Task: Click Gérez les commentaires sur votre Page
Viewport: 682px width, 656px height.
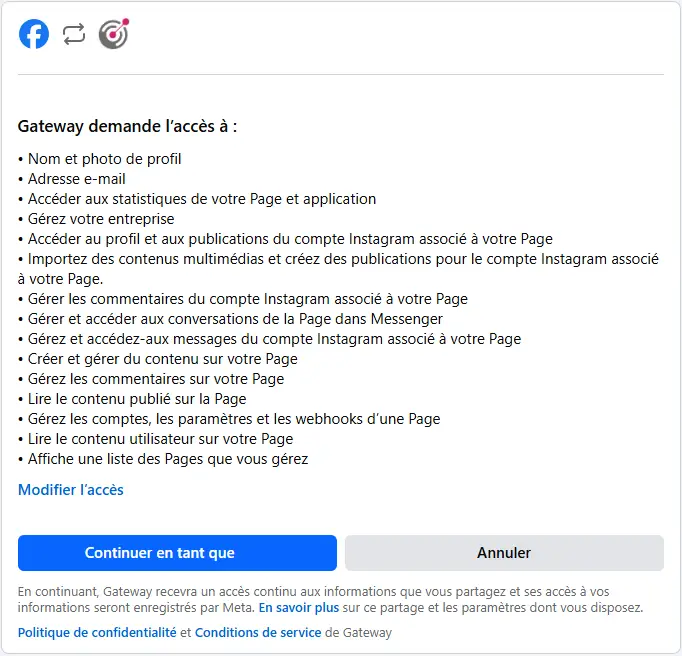Action: coord(155,379)
